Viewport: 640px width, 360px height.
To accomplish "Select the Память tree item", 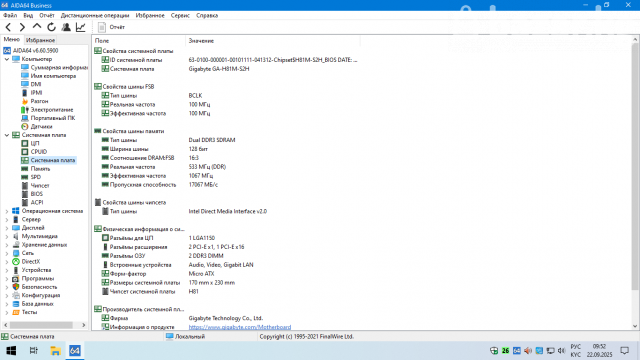I will pyautogui.click(x=40, y=169).
